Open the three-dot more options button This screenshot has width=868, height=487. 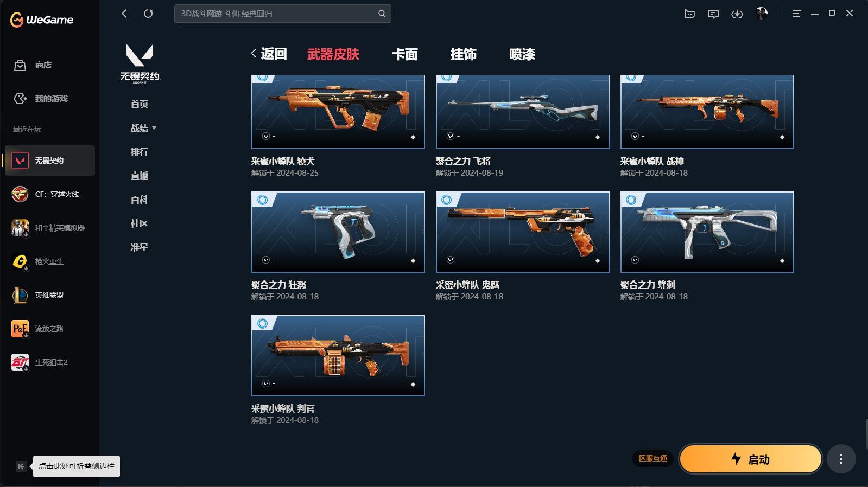click(841, 459)
